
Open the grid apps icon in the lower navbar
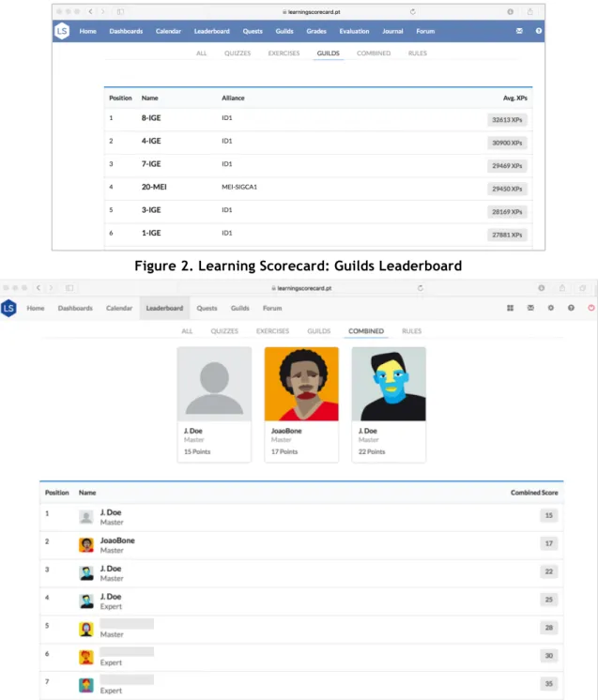pyautogui.click(x=510, y=308)
